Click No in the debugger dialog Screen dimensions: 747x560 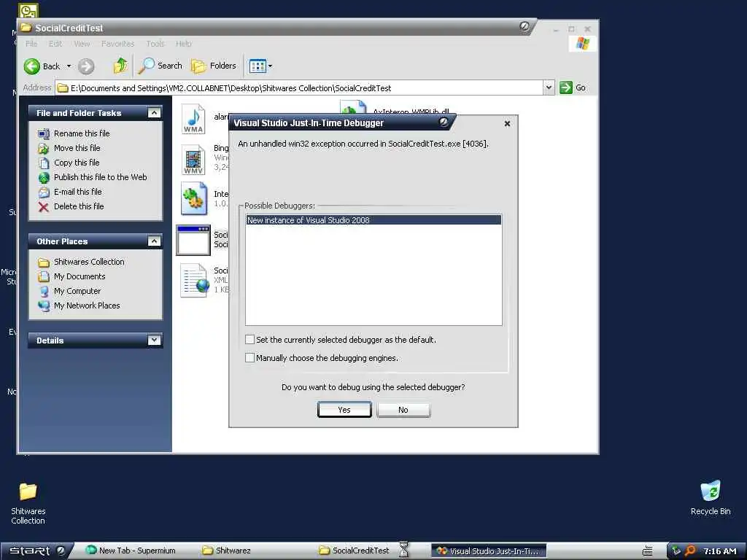point(403,410)
